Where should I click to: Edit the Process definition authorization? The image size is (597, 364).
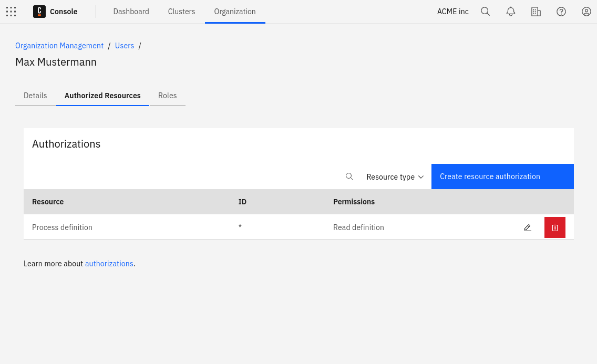point(527,227)
